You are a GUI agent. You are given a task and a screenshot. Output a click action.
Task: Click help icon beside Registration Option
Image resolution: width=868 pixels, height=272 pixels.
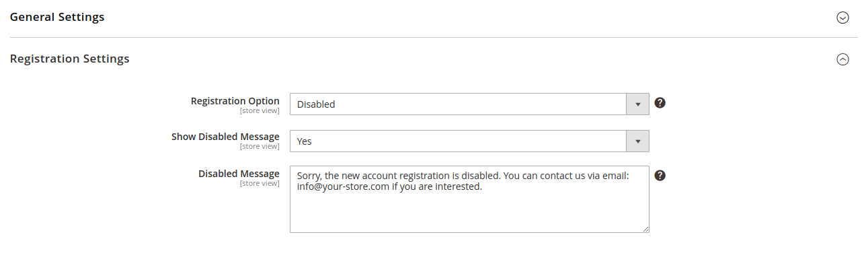[x=660, y=103]
